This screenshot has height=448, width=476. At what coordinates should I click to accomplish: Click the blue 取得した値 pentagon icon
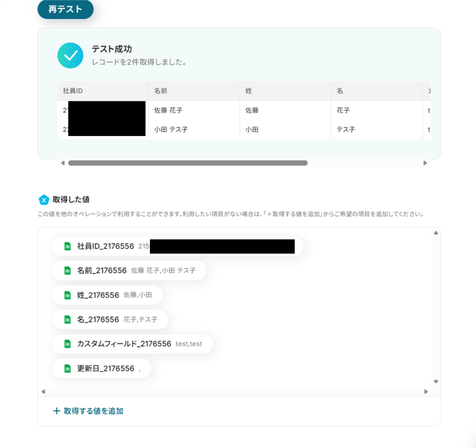(44, 200)
